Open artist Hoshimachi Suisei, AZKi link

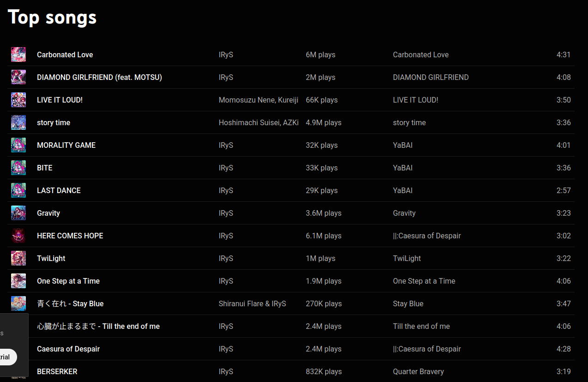click(x=259, y=122)
